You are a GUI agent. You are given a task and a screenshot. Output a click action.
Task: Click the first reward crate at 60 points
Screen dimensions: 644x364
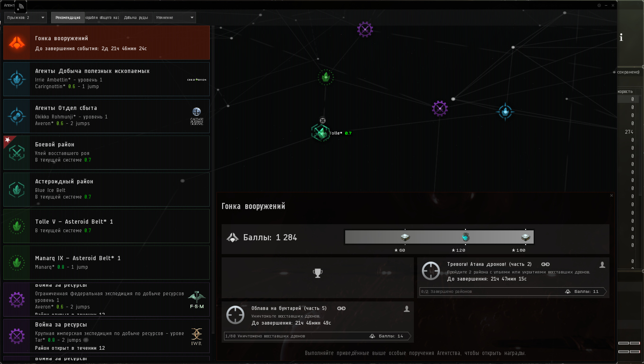click(405, 237)
